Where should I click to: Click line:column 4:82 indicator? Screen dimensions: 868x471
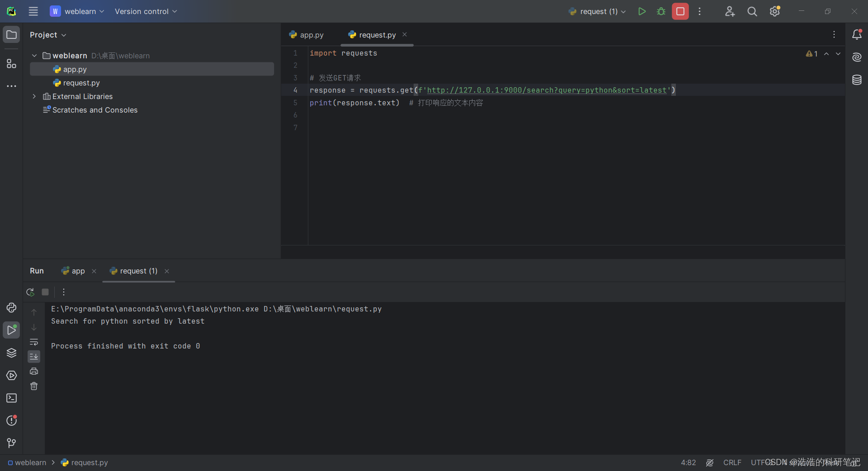pos(689,462)
